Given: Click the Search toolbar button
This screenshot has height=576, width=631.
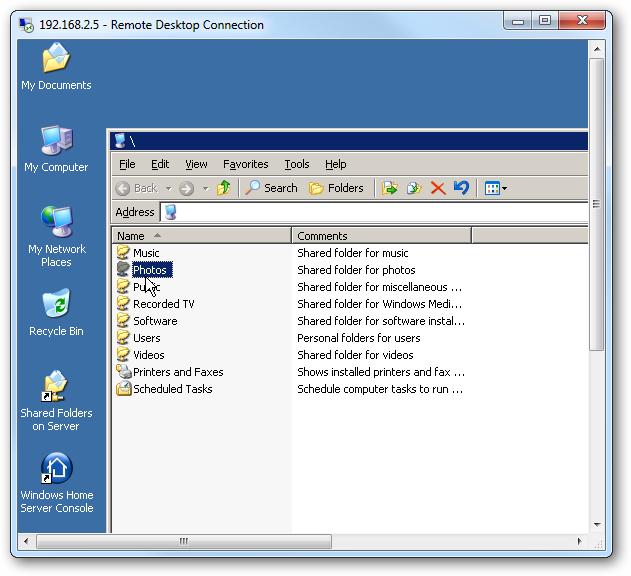Looking at the screenshot, I should point(271,188).
